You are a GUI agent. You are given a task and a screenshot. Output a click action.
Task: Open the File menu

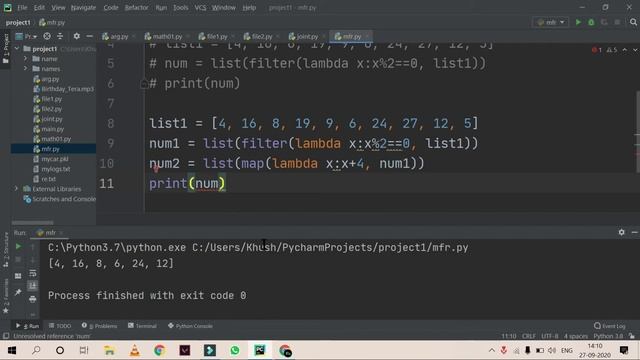22,8
